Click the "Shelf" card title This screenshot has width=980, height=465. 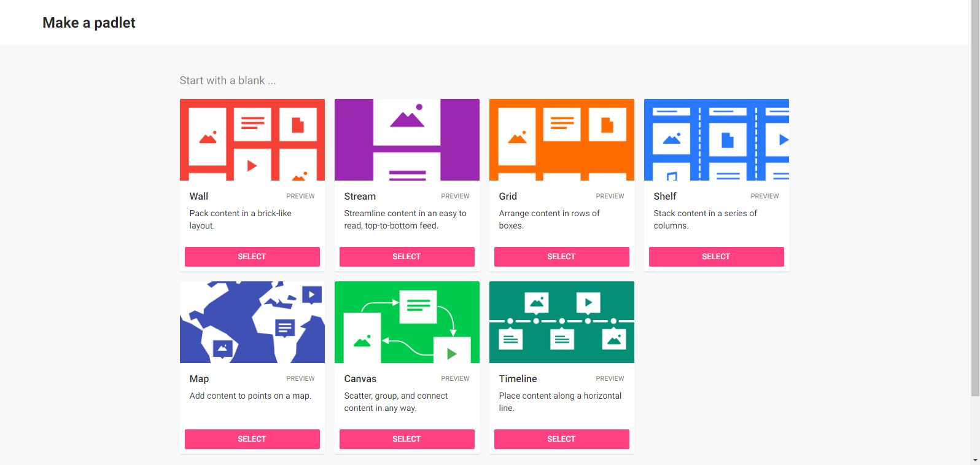[665, 197]
